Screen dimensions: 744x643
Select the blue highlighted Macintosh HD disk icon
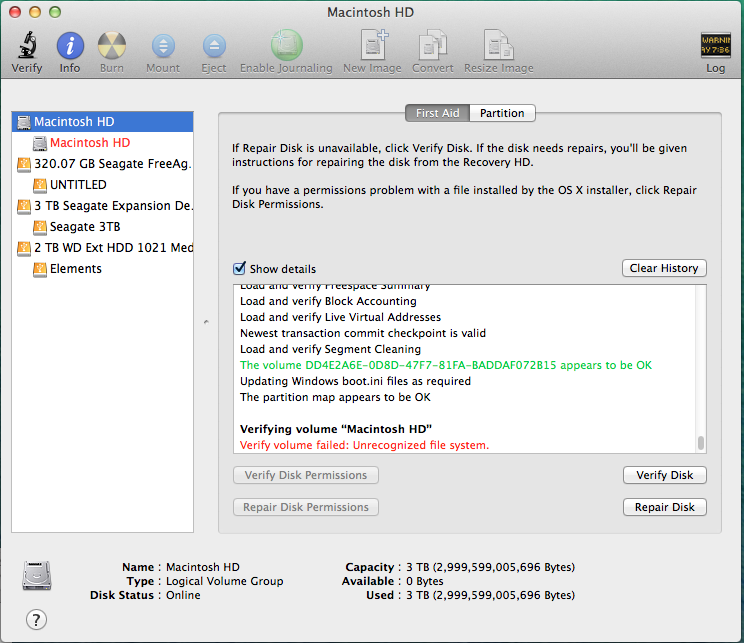(x=24, y=122)
